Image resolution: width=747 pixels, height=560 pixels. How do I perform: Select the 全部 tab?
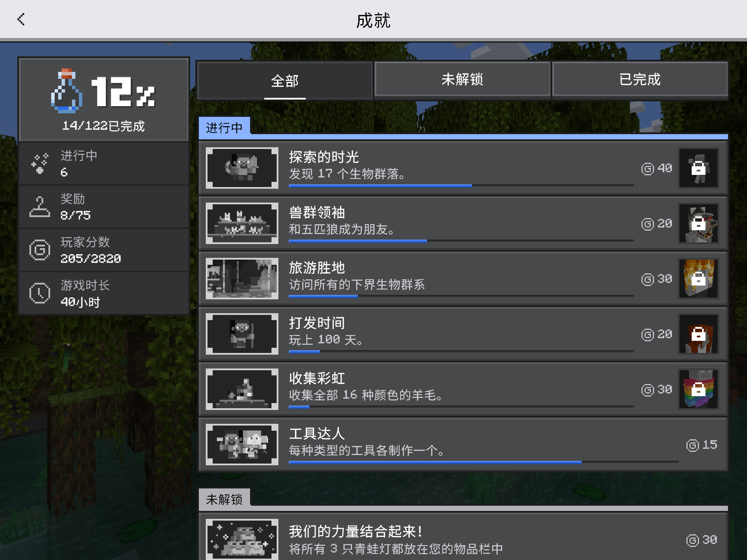point(285,81)
